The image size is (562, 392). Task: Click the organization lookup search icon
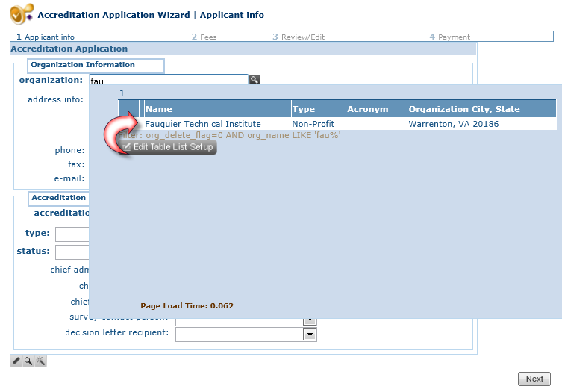pos(255,80)
